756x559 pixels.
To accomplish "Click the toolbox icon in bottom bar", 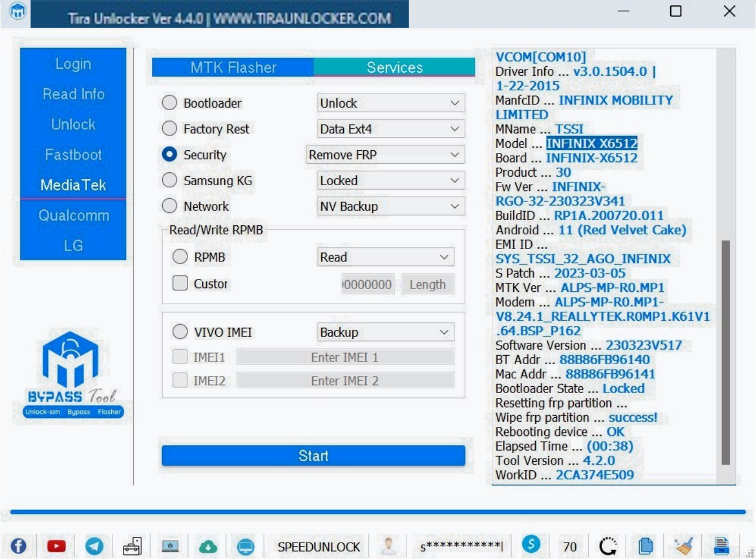I will [x=132, y=546].
